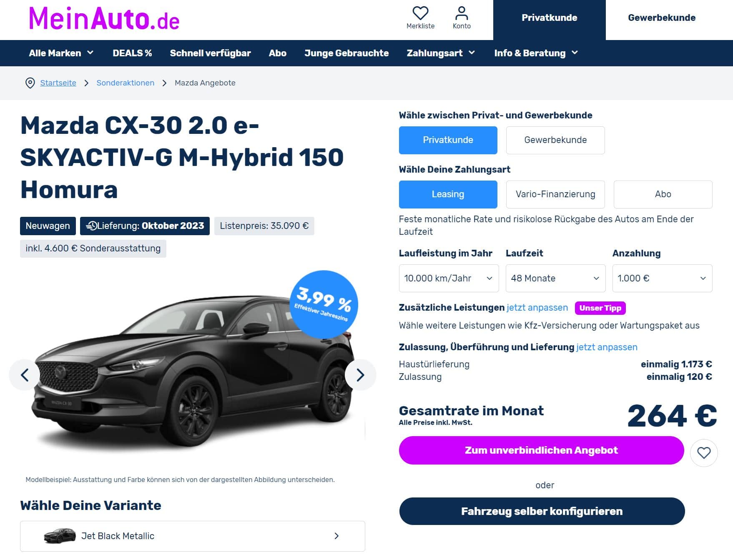Open the Konto user icon
The image size is (733, 560).
(462, 13)
